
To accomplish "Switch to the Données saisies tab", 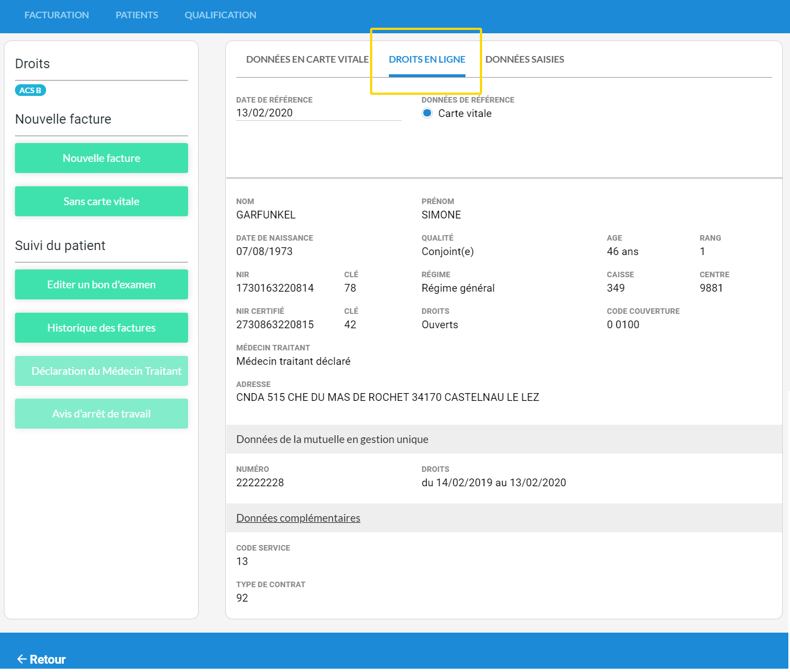I will click(x=524, y=59).
